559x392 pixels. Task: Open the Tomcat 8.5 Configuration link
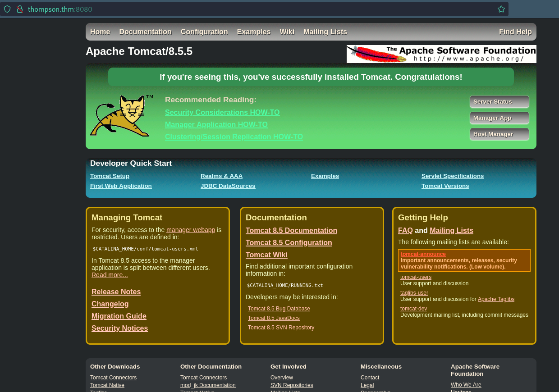[x=289, y=242]
